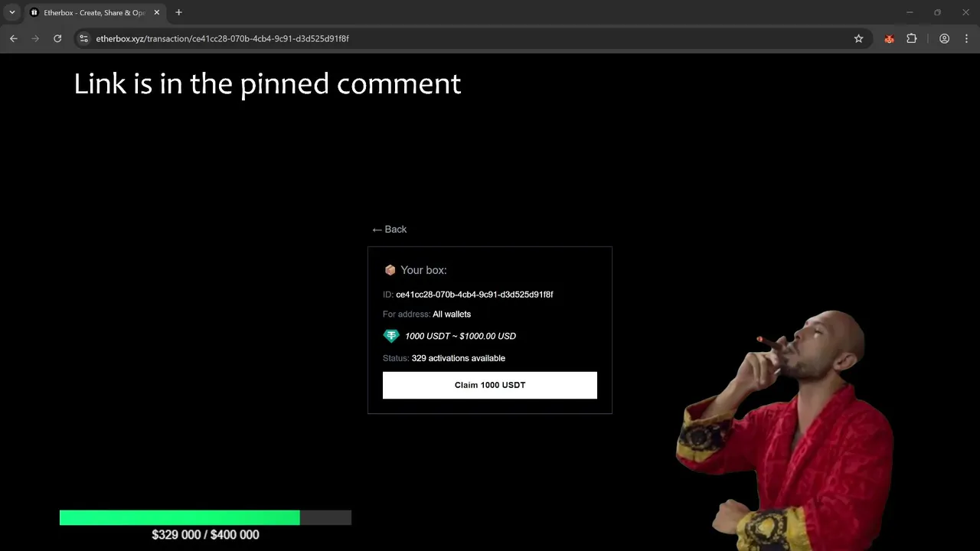
Task: Open a new tab with plus button
Action: [178, 12]
